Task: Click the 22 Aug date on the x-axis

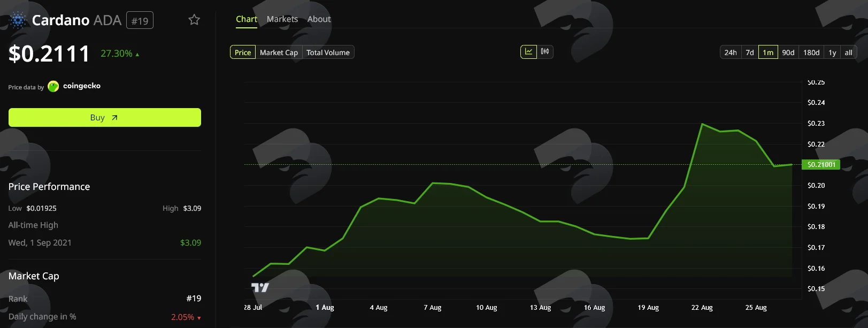Action: pyautogui.click(x=702, y=308)
